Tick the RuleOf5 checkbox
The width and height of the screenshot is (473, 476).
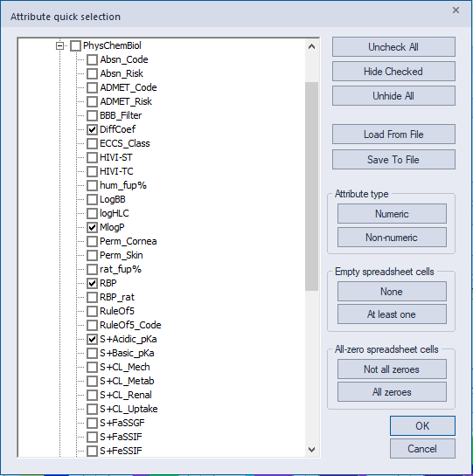click(x=92, y=311)
